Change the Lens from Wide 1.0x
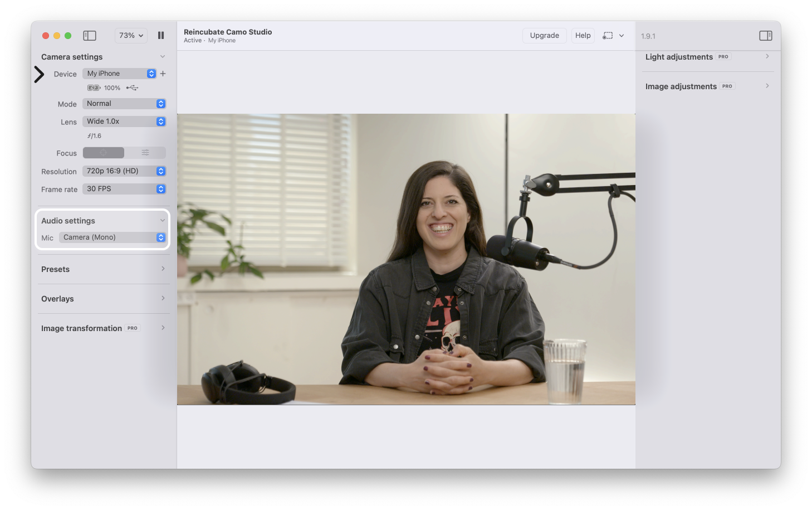 click(x=124, y=122)
